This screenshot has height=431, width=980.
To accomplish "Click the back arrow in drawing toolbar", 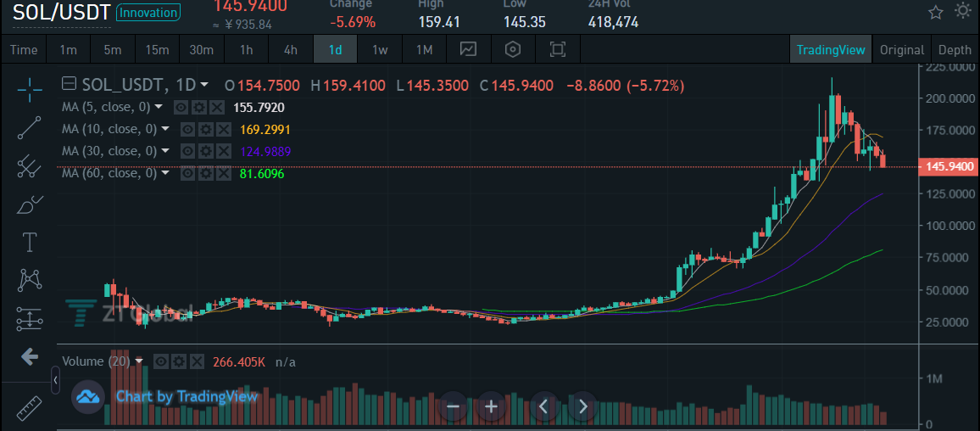I will 30,357.
